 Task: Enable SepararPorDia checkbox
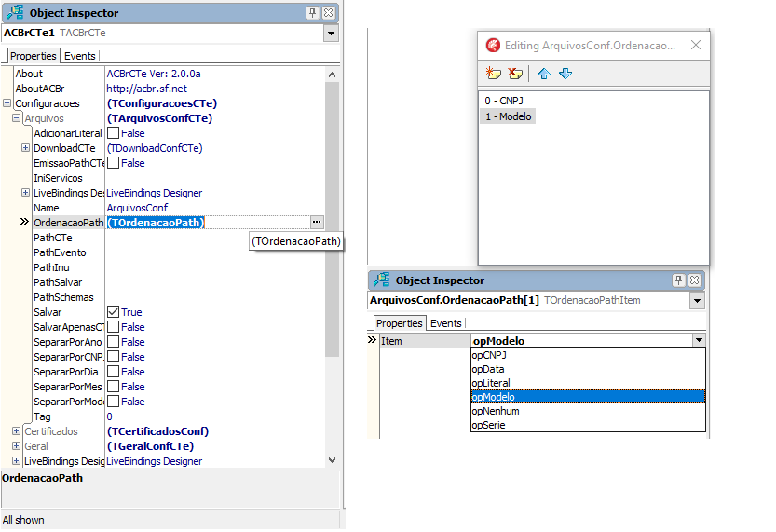point(114,371)
